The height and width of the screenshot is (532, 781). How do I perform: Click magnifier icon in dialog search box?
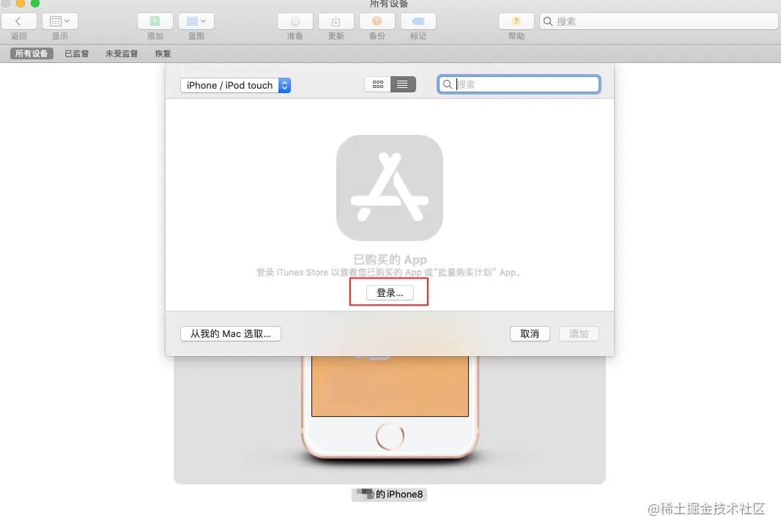(448, 84)
